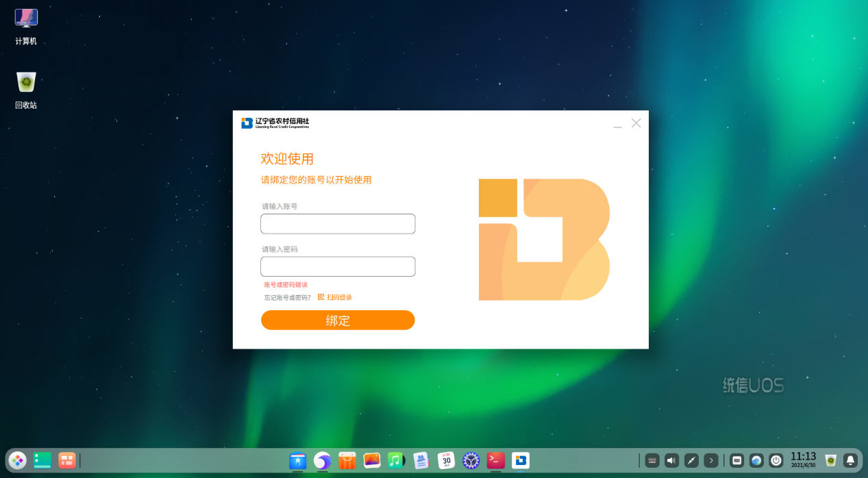Close the login dialog window
Screen dimensions: 868x478
pyautogui.click(x=636, y=123)
